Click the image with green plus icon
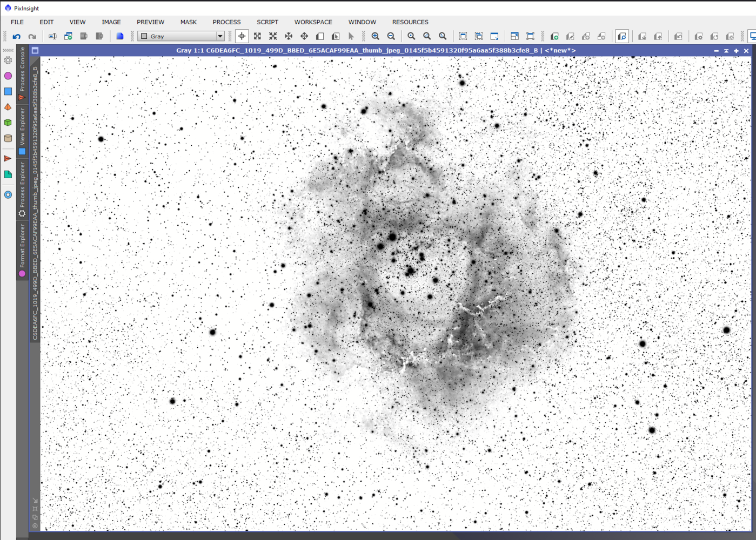The height and width of the screenshot is (540, 756). pyautogui.click(x=554, y=36)
